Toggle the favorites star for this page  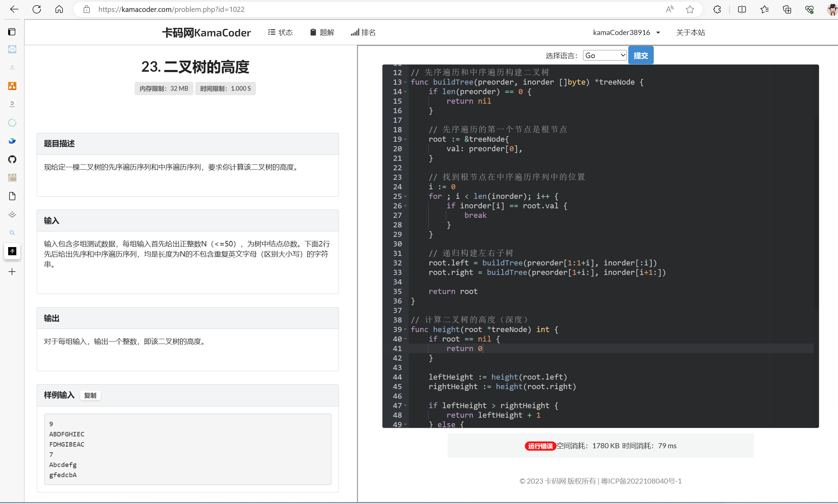click(x=690, y=9)
